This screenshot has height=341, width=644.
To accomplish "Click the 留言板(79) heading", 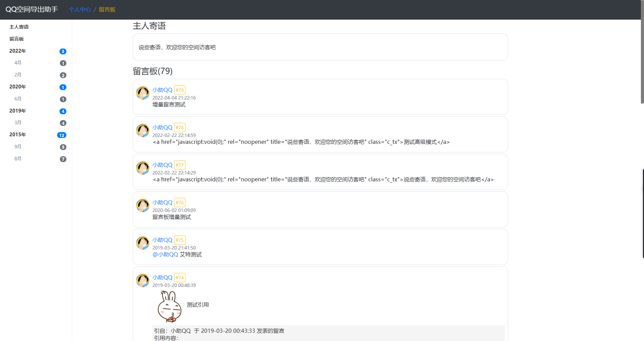I will 153,71.
